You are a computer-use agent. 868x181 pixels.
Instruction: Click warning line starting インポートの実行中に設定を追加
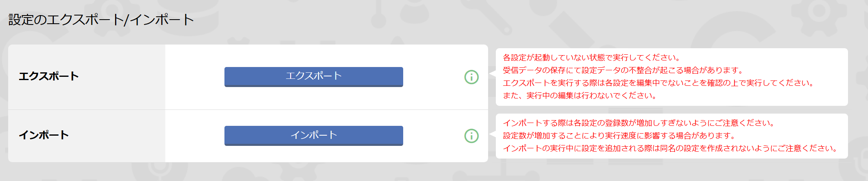click(x=670, y=148)
